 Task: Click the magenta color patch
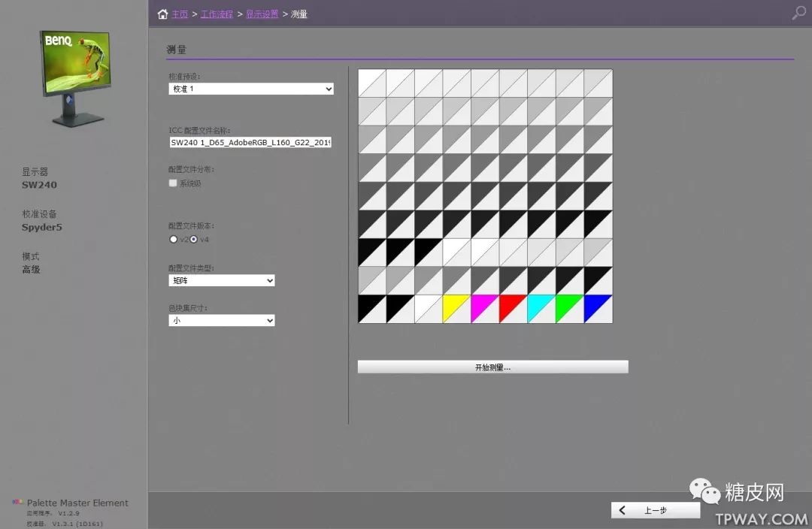485,309
